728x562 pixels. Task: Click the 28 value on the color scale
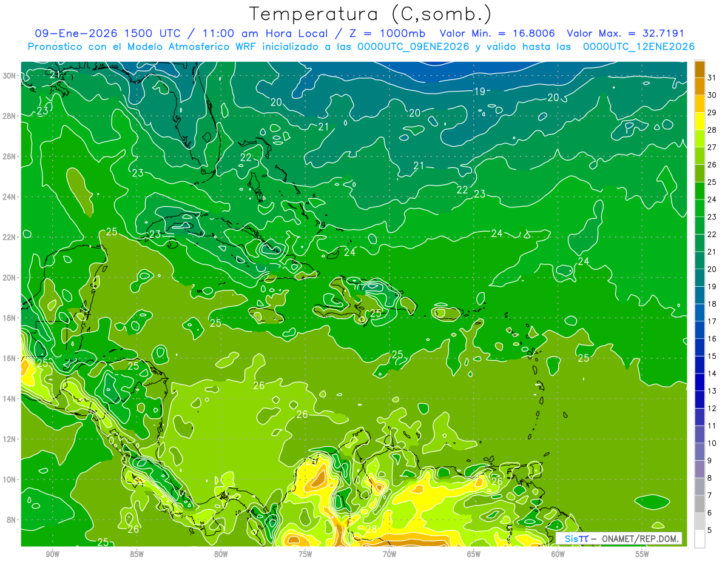pyautogui.click(x=713, y=130)
